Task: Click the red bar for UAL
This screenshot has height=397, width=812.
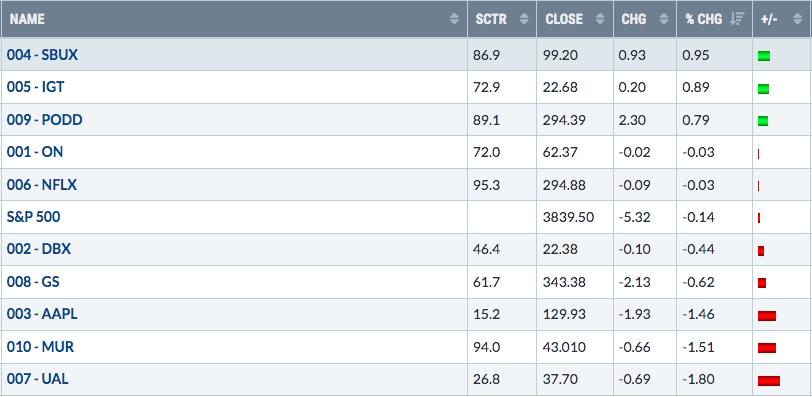Action: 768,381
